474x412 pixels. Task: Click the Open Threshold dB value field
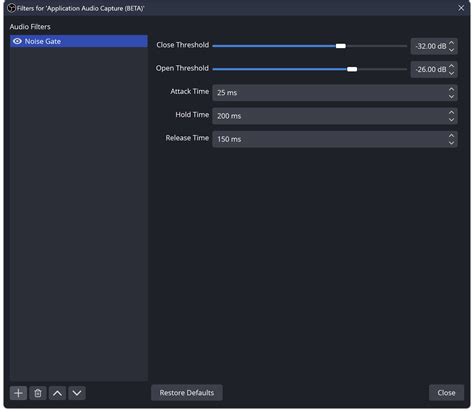point(430,70)
